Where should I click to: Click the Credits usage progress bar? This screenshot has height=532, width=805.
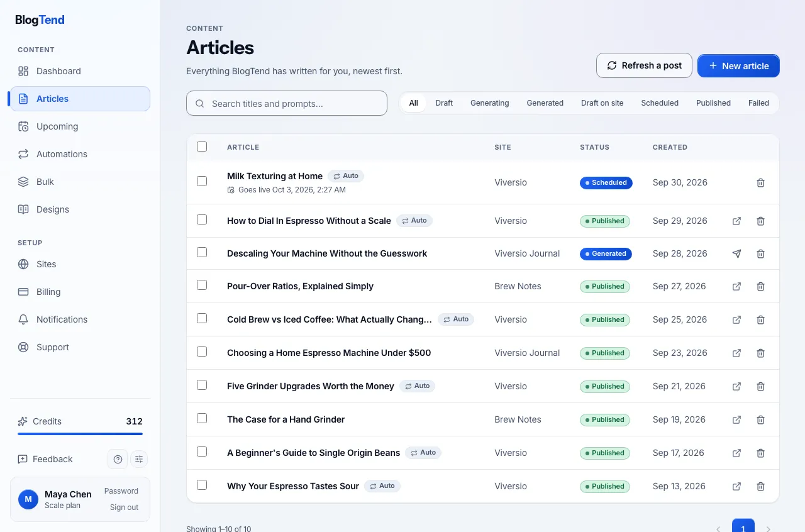pos(80,434)
